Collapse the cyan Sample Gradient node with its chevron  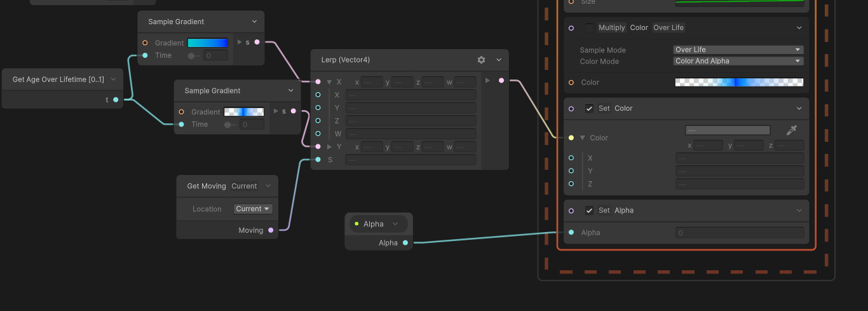pos(255,22)
